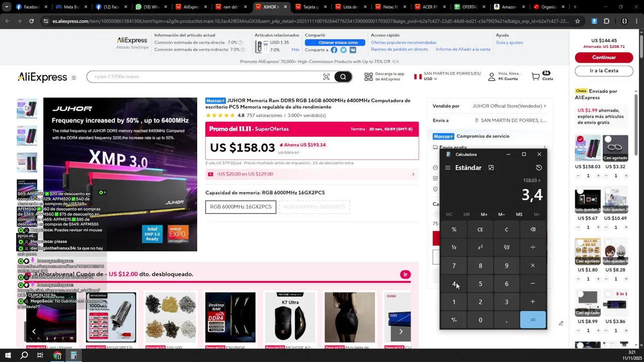Click the M- memory subtract button
The height and width of the screenshot is (362, 644).
tap(502, 214)
